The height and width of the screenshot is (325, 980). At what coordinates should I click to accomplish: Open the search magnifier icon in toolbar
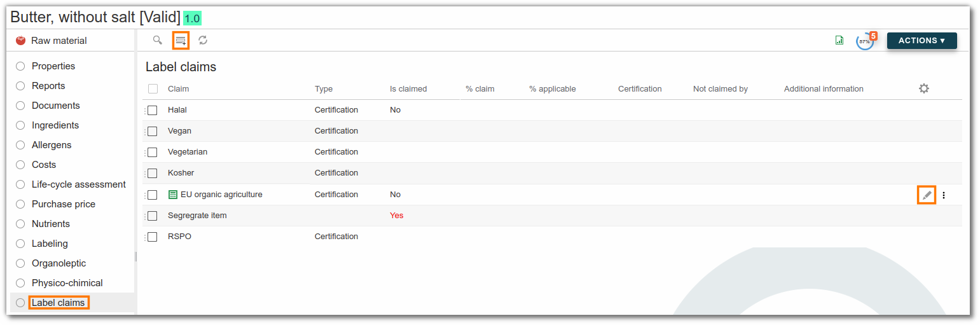tap(157, 40)
